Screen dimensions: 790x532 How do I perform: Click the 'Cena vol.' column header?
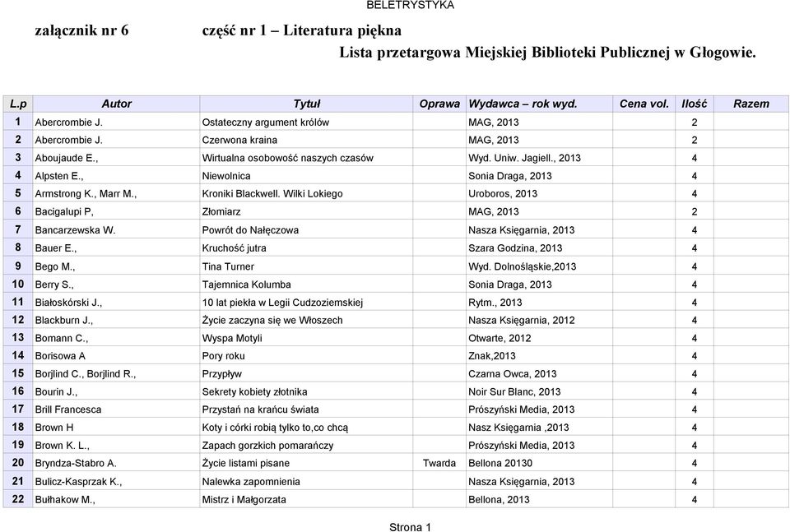[x=644, y=104]
